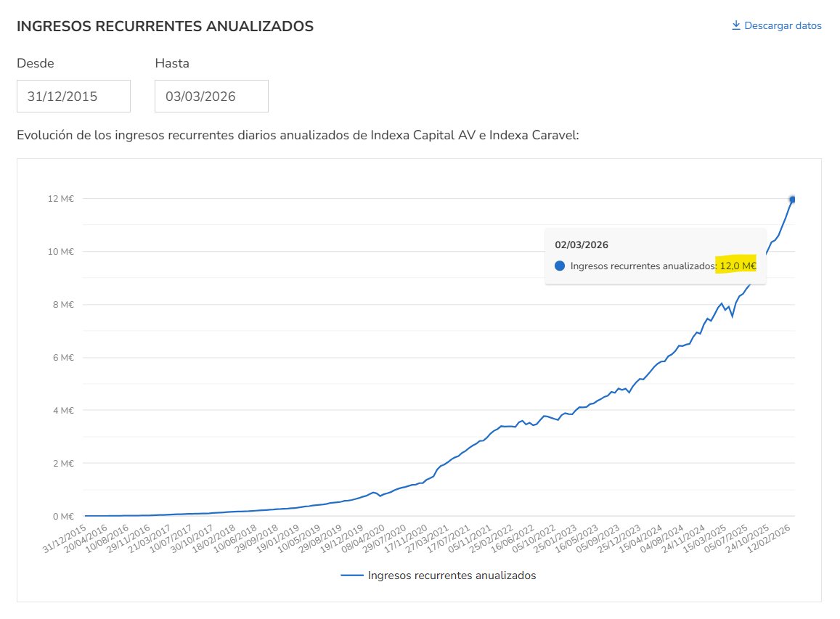Expand the 31/12/2015 date field calendar
This screenshot has height=619, width=840.
click(x=73, y=95)
